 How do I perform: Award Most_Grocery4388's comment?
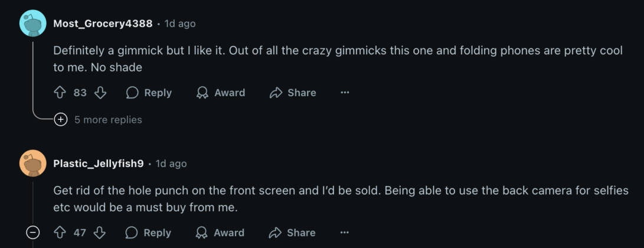coord(221,93)
